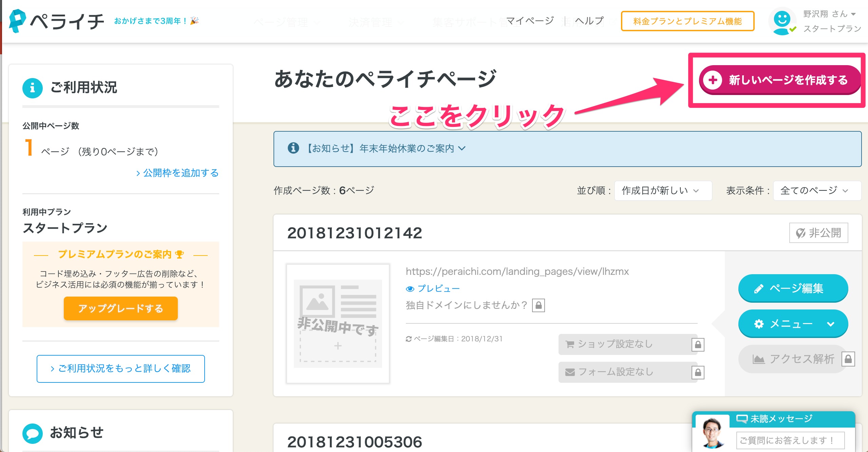Click プレミアムプランのご案内 heading

pyautogui.click(x=121, y=254)
